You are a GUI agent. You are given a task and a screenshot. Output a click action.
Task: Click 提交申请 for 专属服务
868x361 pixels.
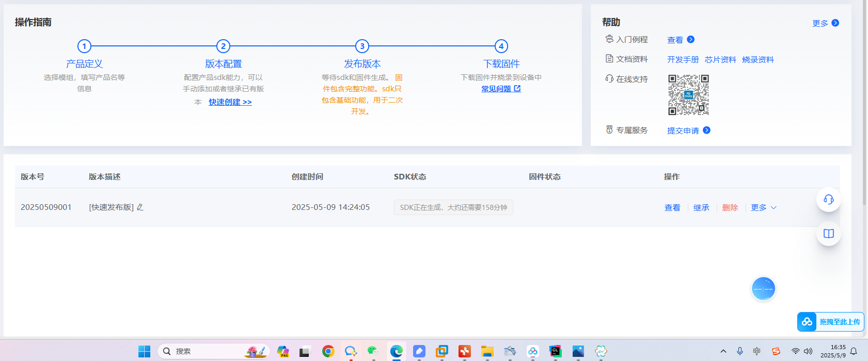click(x=683, y=130)
